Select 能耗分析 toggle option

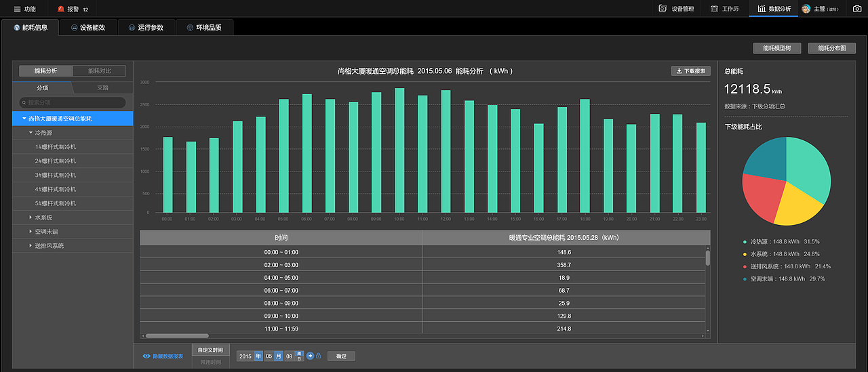click(45, 70)
